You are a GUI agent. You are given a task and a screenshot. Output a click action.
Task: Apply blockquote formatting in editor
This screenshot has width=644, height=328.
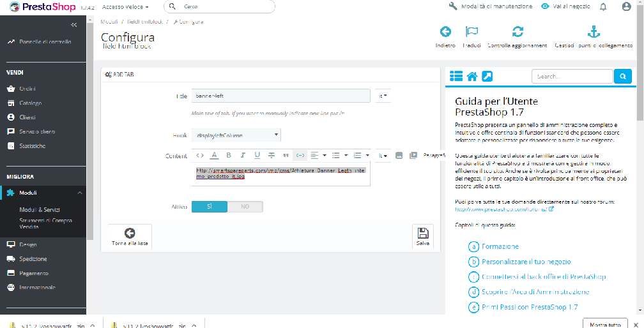(286, 156)
